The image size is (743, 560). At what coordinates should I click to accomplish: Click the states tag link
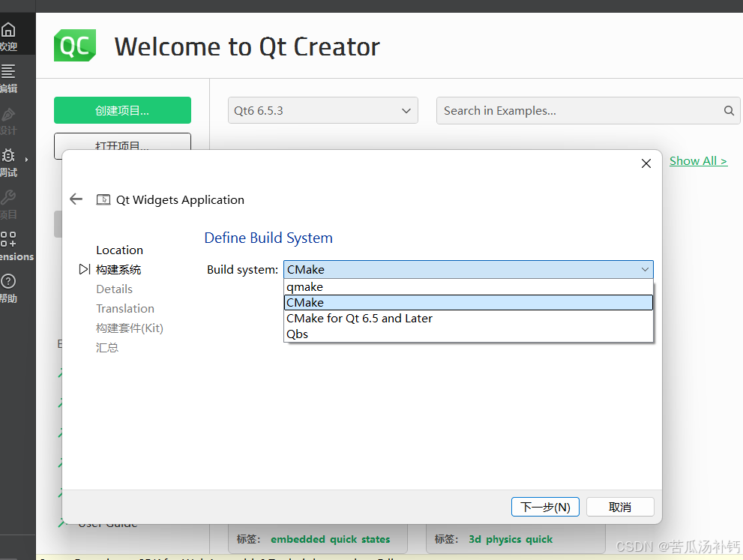point(376,539)
